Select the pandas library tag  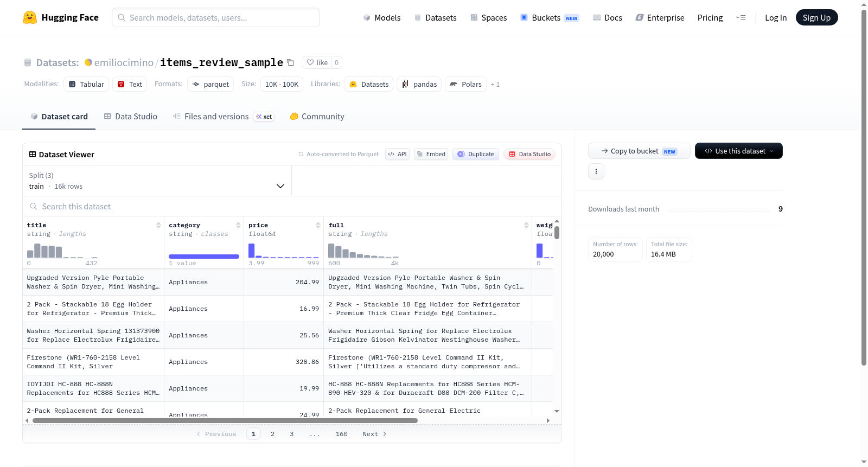[x=419, y=84]
